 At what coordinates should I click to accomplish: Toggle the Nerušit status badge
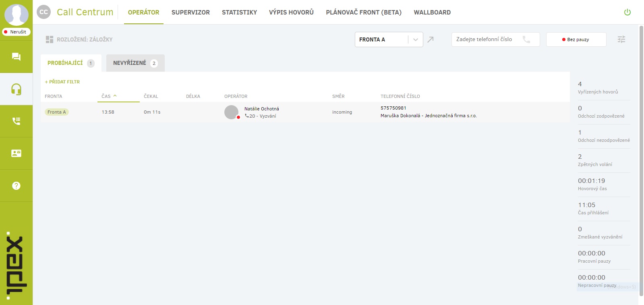tap(16, 32)
